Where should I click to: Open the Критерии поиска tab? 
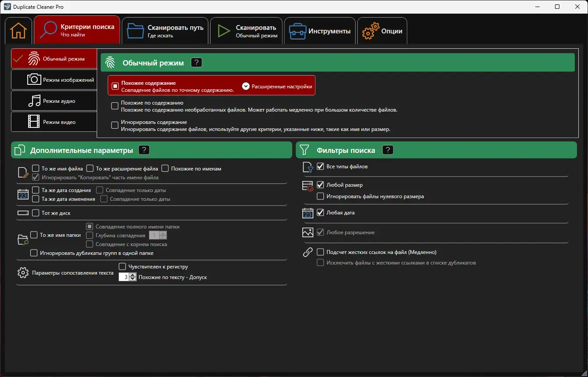(x=77, y=30)
